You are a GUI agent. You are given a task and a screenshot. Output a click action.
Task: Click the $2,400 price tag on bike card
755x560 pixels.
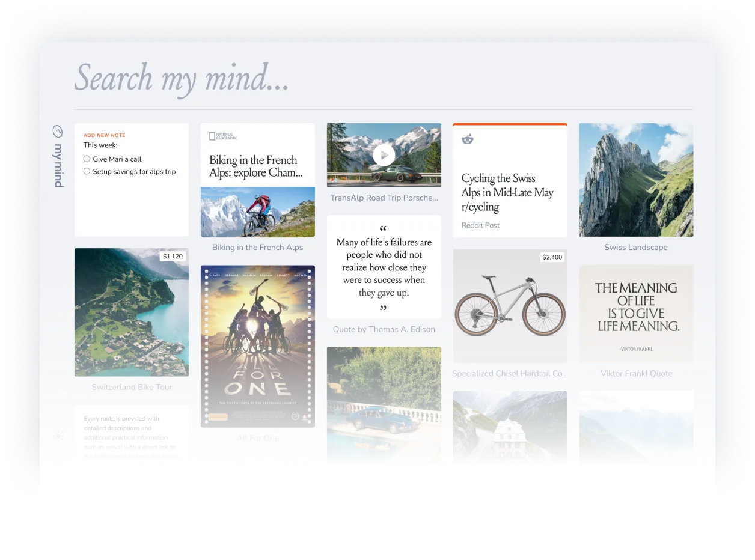tap(552, 257)
